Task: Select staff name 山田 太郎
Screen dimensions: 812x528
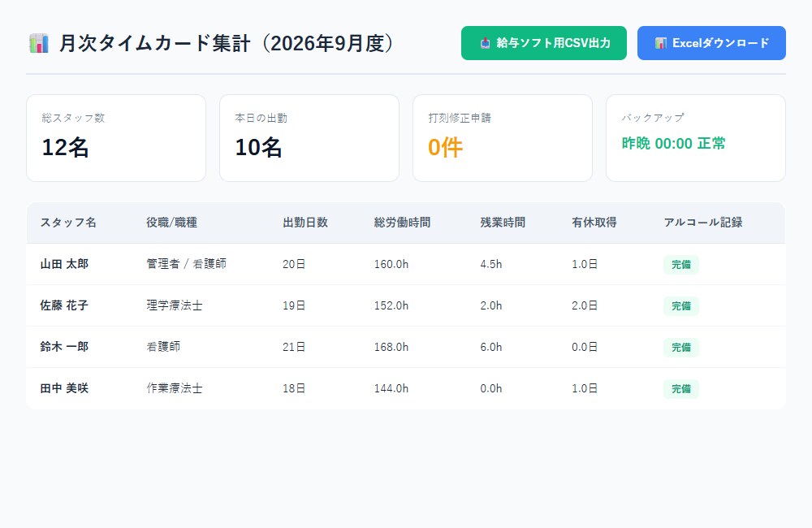Action: [x=65, y=264]
